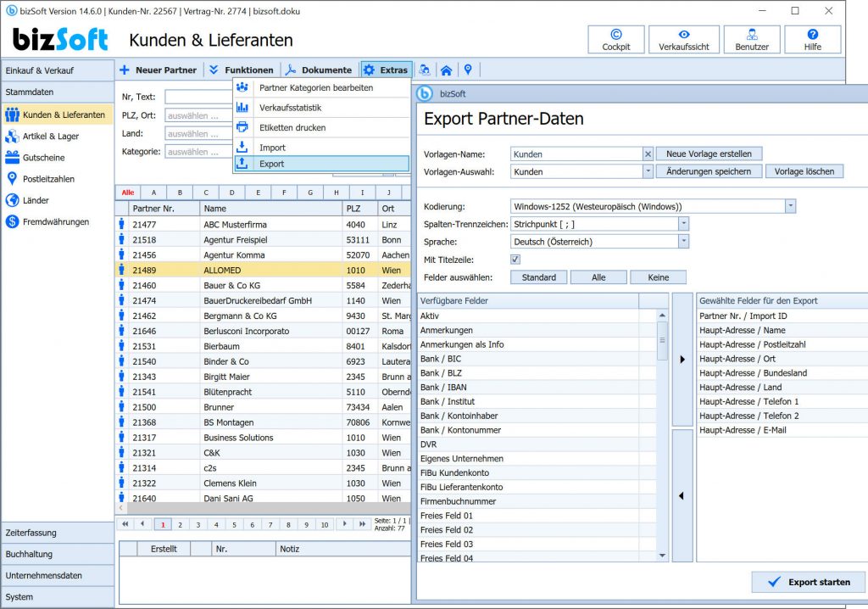Screen dimensions: 868x609
Task: Expand the Unternehmensdaten section
Action: click(58, 575)
